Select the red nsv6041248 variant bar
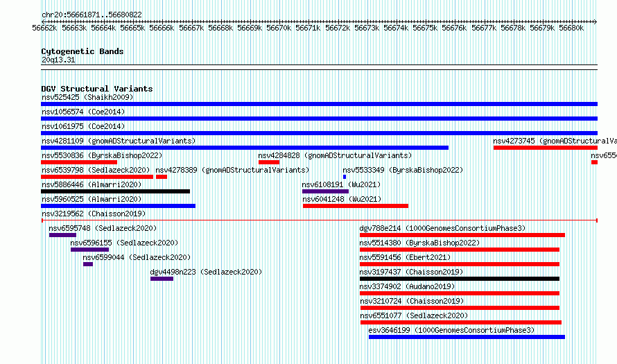Viewport: 617px width, 364px height. 356,206
